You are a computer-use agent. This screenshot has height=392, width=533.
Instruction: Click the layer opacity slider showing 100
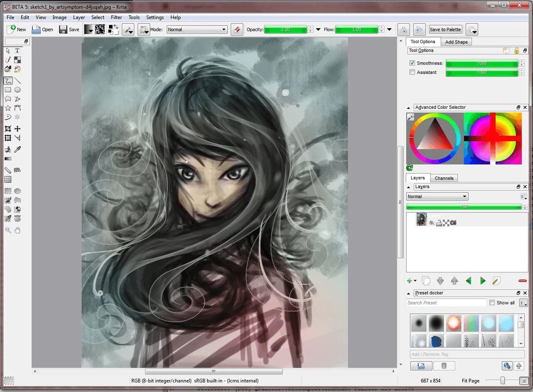click(x=464, y=206)
